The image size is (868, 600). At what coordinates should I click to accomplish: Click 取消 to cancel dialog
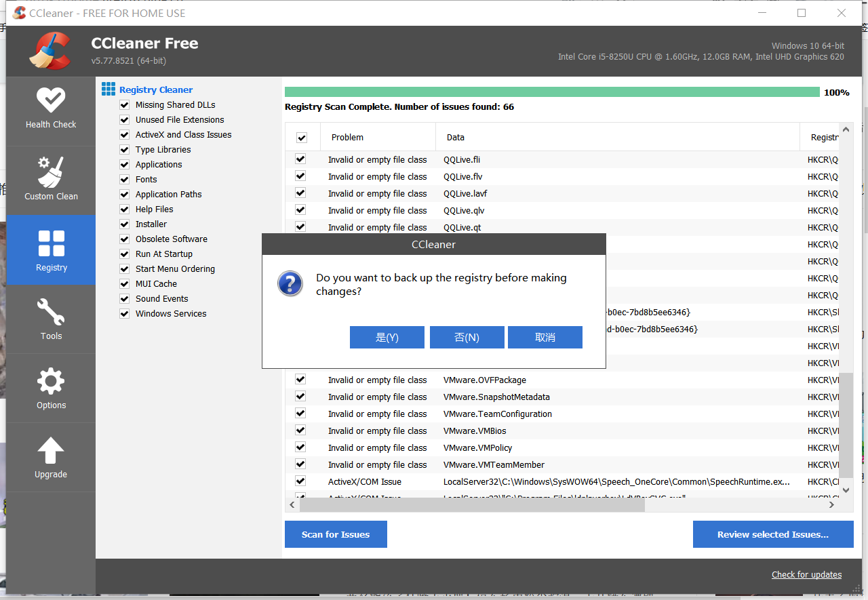(545, 338)
